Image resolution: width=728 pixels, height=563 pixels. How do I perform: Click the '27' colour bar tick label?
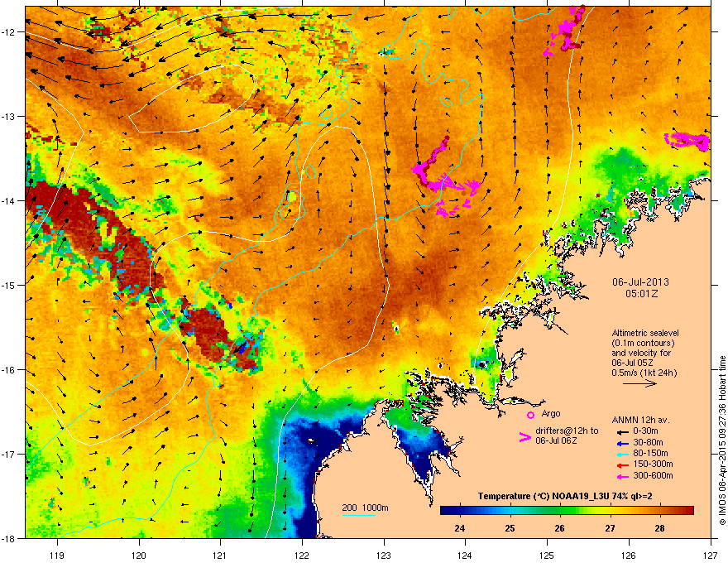point(610,528)
